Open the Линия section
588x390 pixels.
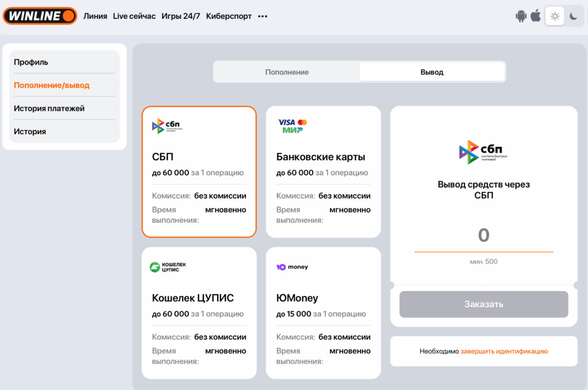click(x=95, y=16)
